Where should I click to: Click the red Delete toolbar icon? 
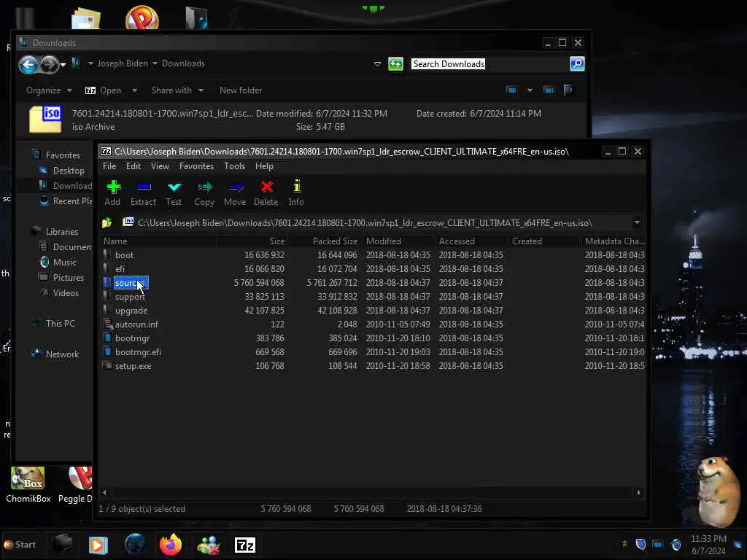click(266, 192)
